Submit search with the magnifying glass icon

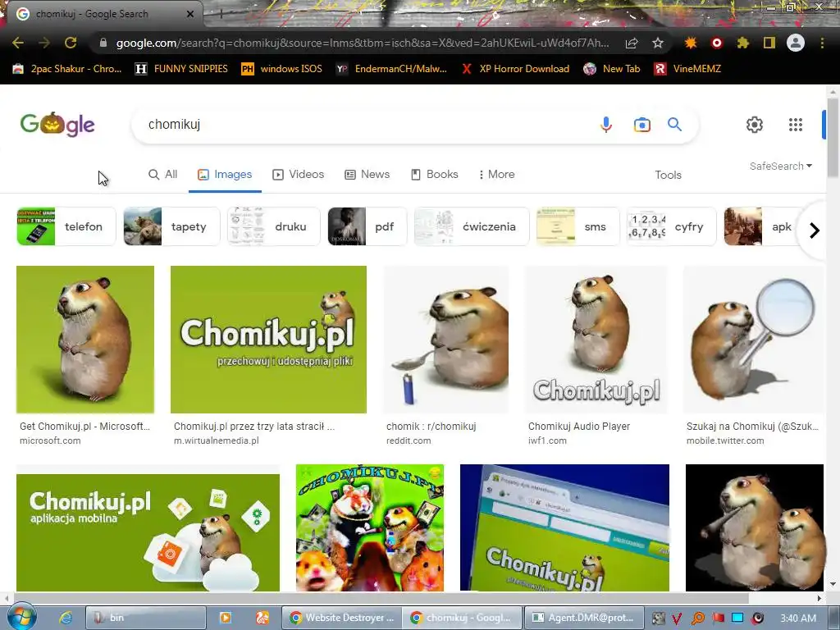(674, 125)
